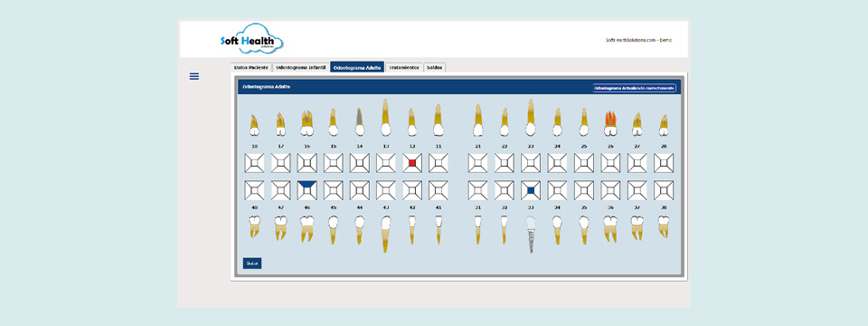Select lower incisor 32 image
Screen dimensions: 868x326
pos(505,229)
